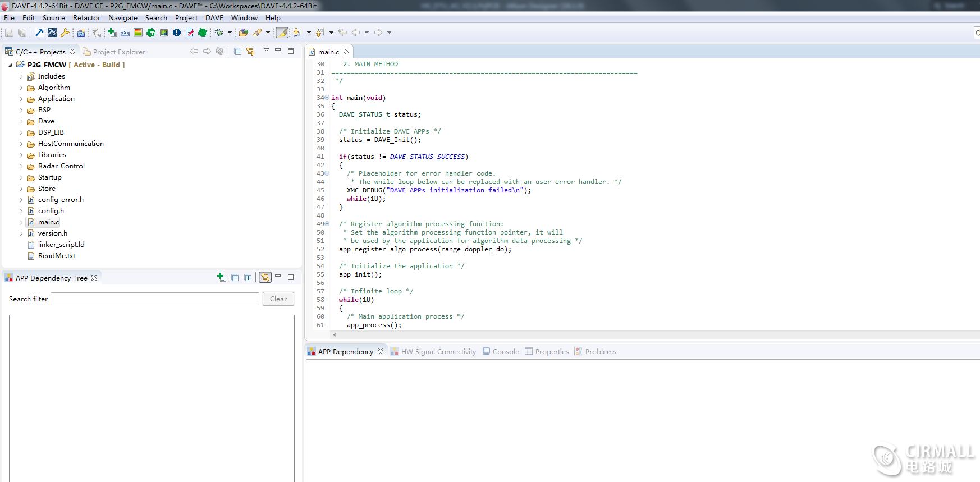Viewport: 980px width, 482px height.
Task: Click the blue exclamation mark toolbar icon
Action: (x=177, y=33)
